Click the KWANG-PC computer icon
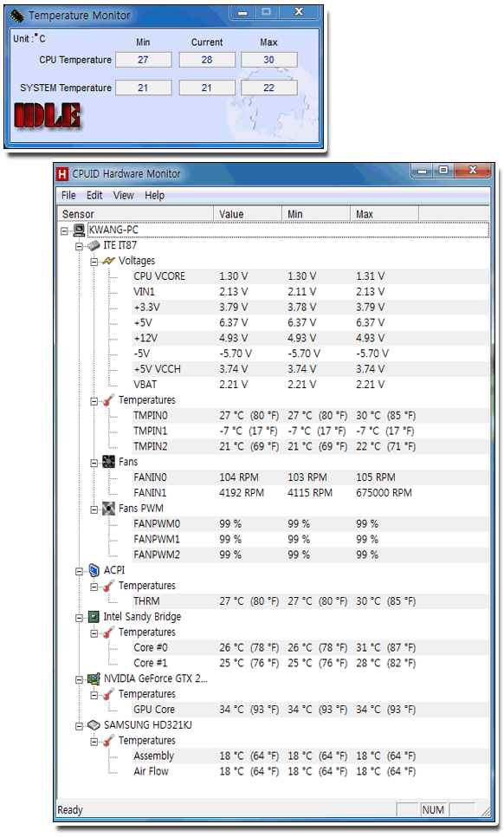Screen dimensions: 504x837 (x=79, y=230)
